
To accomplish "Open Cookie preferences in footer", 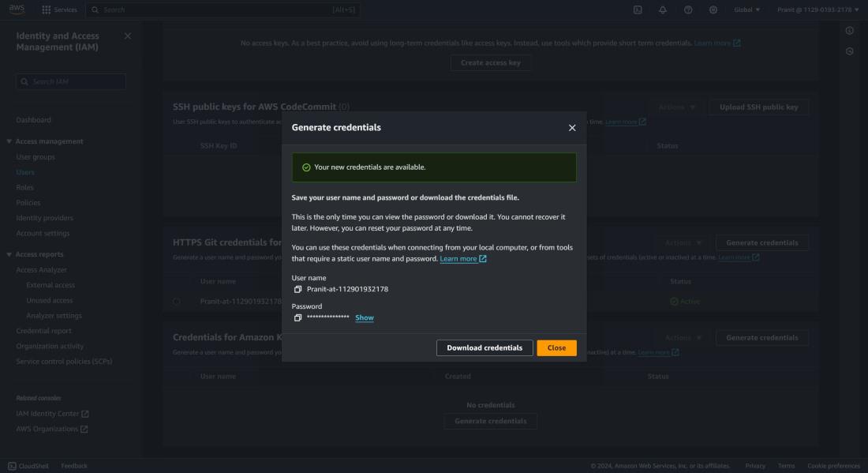I will point(834,466).
